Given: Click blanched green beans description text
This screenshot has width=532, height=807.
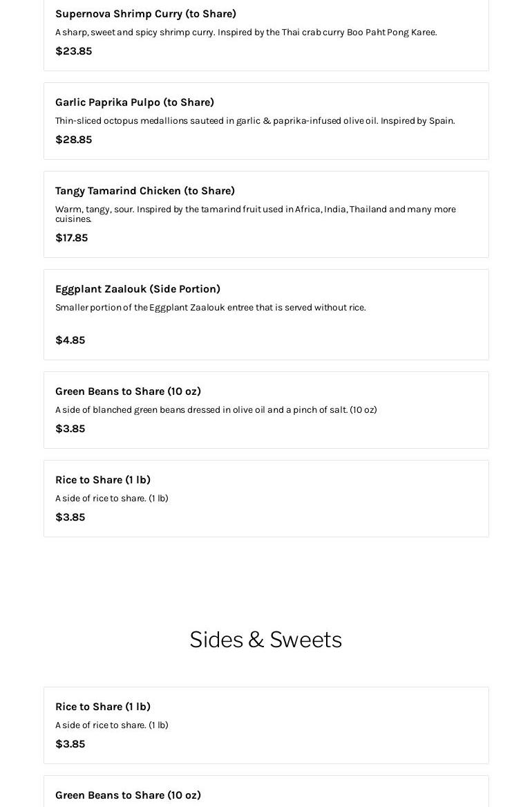Looking at the screenshot, I should click(216, 410).
